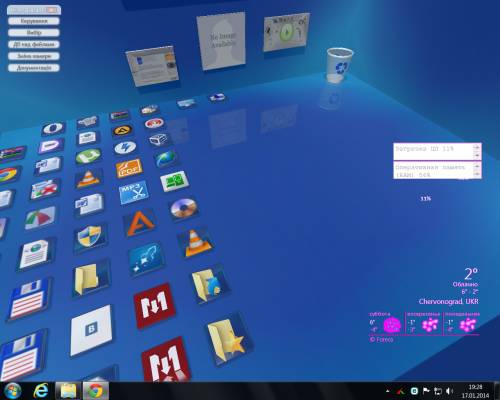Open the green uTorrent shortcut icon
Screen dimensions: 500x400
click(x=88, y=156)
